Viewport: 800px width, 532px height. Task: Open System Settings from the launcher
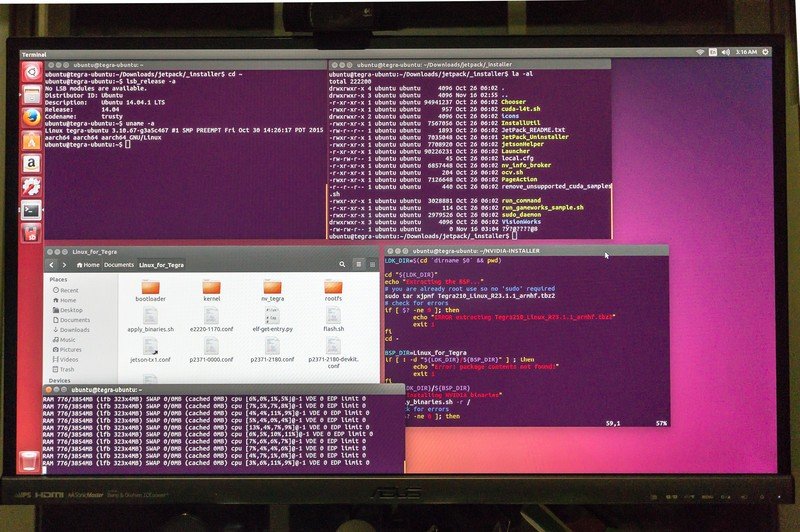[32, 187]
